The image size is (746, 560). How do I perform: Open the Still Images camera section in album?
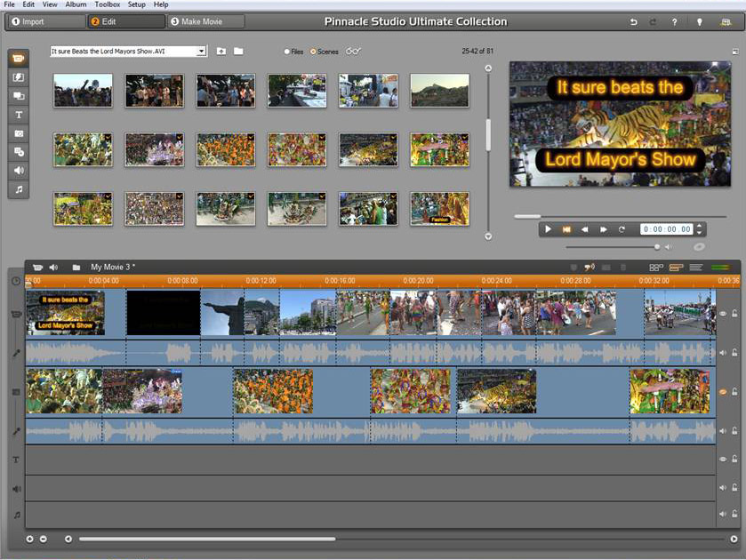[19, 133]
